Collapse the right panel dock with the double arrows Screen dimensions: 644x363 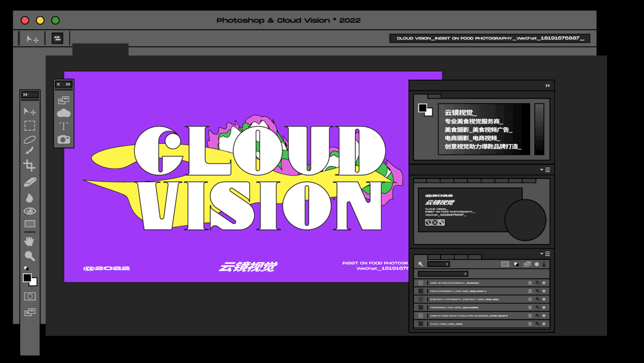click(x=547, y=85)
